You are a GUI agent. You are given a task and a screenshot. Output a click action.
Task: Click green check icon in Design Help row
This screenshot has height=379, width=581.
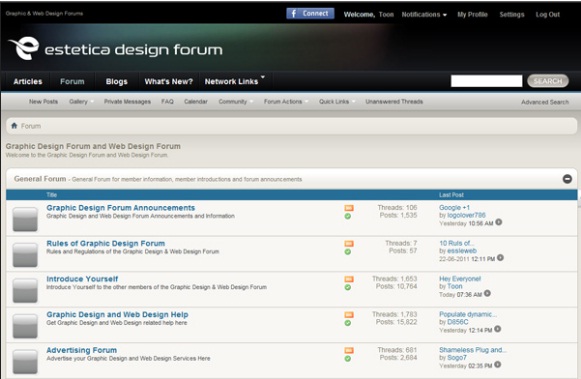point(348,323)
